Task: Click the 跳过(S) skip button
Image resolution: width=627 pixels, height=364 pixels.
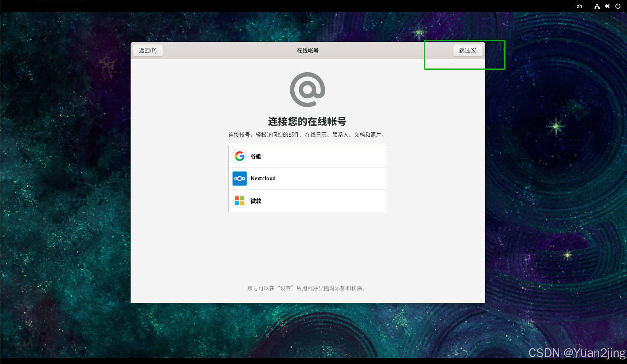Action: pyautogui.click(x=468, y=50)
